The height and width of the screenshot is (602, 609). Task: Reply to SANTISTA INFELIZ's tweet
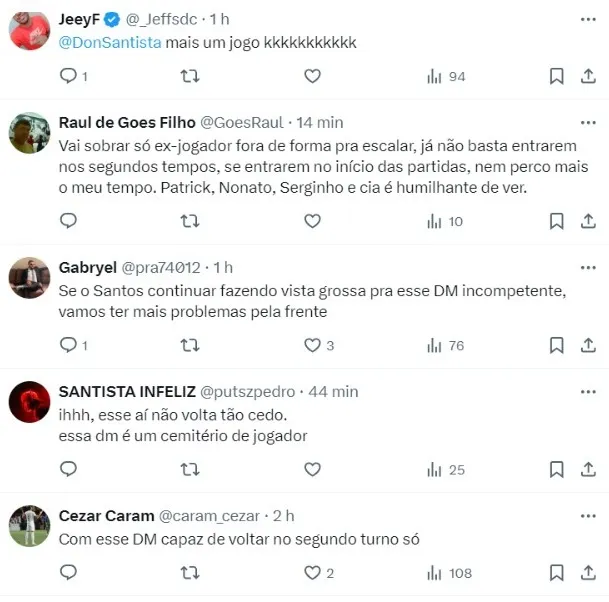tap(68, 469)
